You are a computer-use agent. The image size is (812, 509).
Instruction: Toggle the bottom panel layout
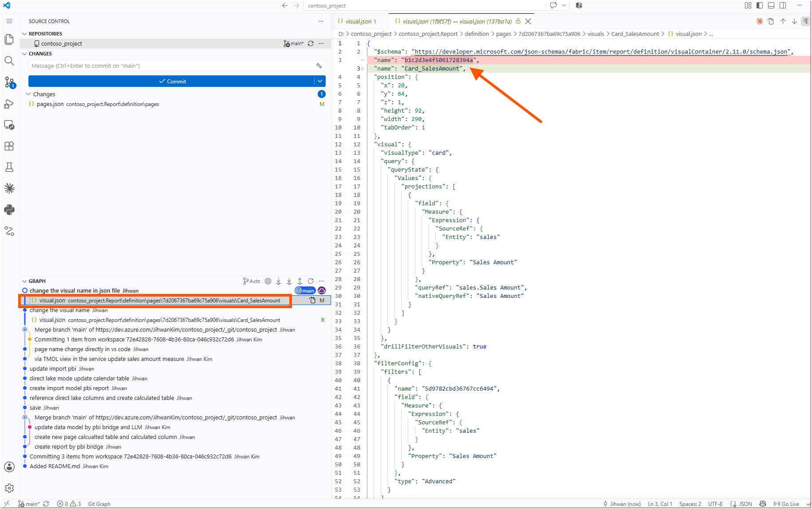point(771,6)
